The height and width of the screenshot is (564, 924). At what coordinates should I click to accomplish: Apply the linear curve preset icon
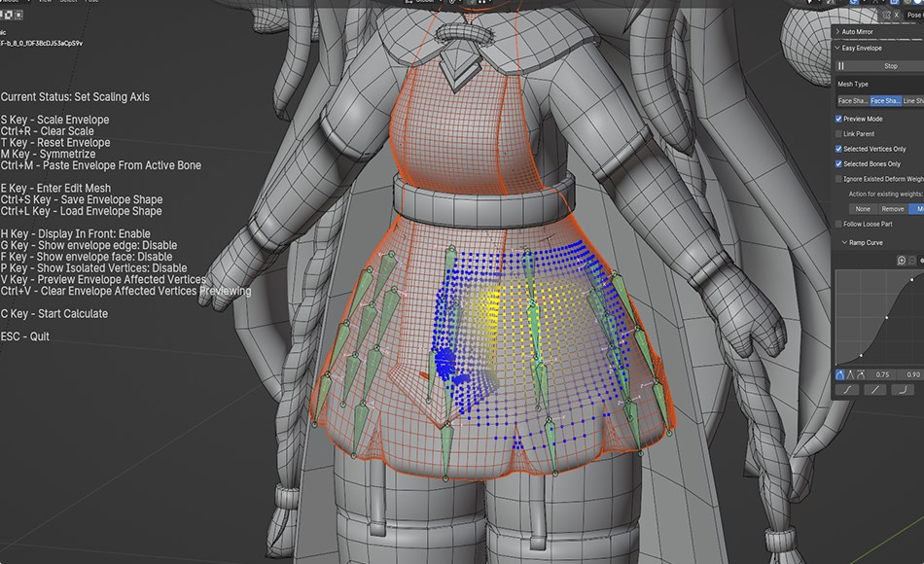click(873, 389)
